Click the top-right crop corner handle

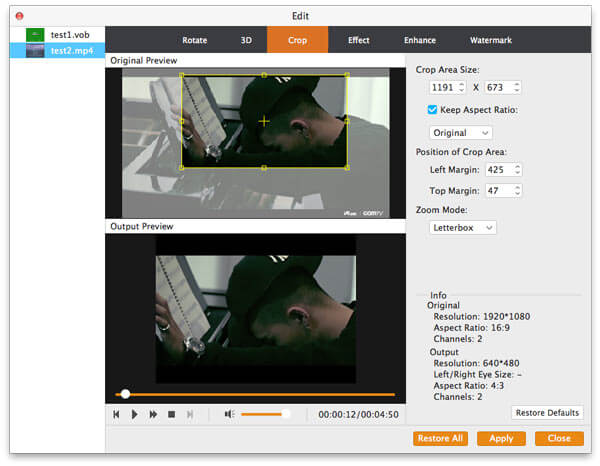click(x=347, y=75)
